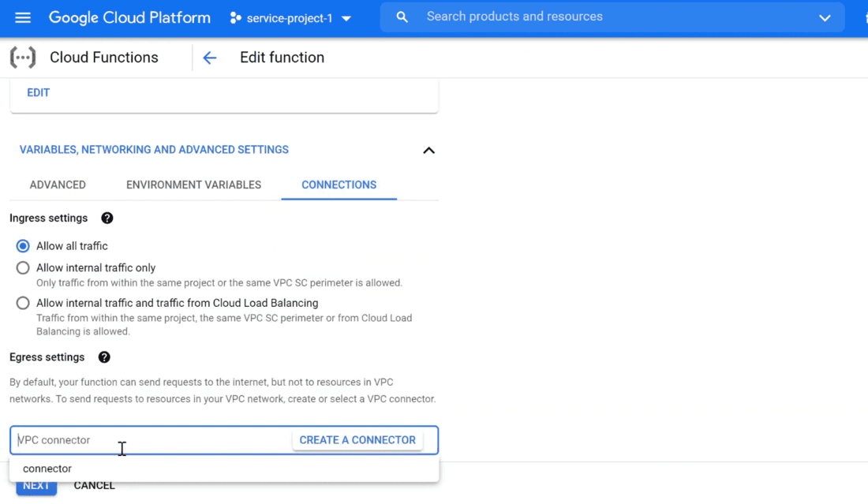Expand the search bar dropdown chevron
The image size is (868, 504).
click(825, 18)
